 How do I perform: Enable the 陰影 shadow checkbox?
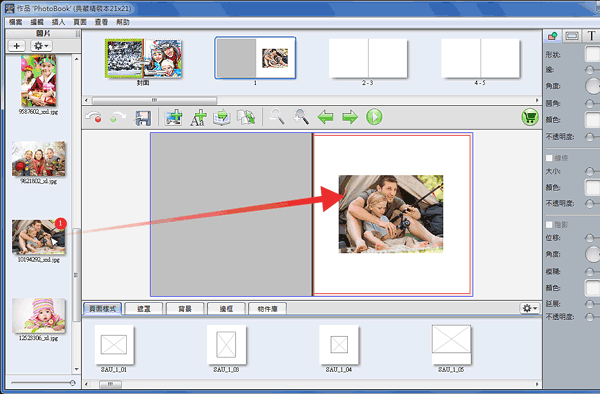[549, 225]
